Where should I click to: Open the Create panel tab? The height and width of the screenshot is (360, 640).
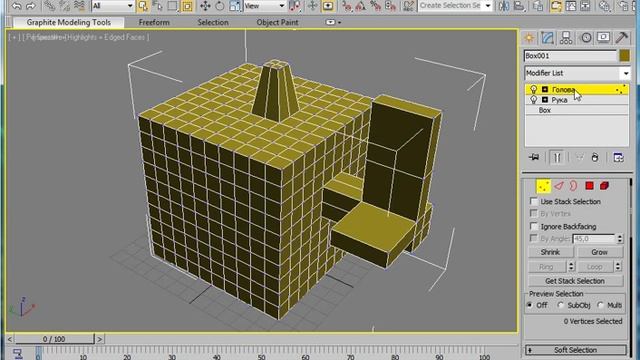[x=529, y=38]
